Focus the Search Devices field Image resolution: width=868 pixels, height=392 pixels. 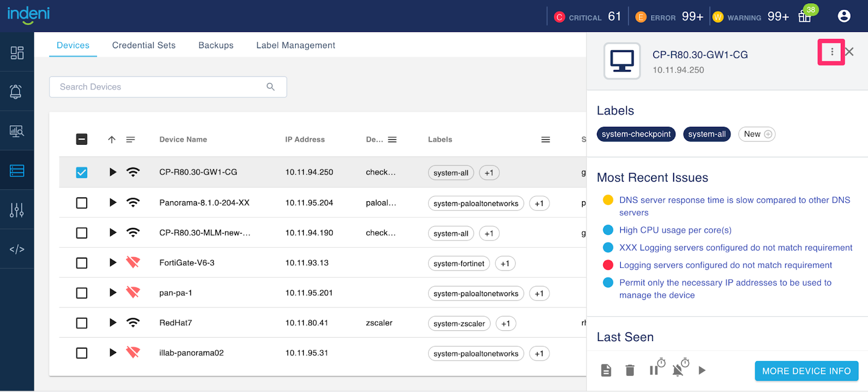click(x=168, y=87)
